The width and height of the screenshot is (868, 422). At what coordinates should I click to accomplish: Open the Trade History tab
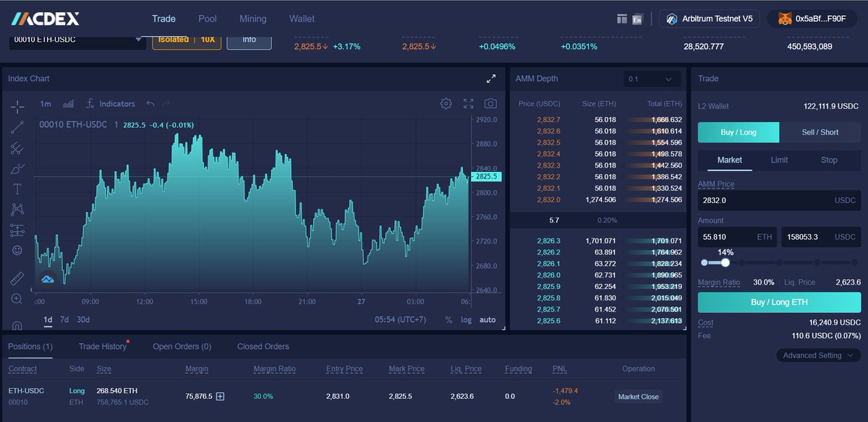[x=103, y=346]
